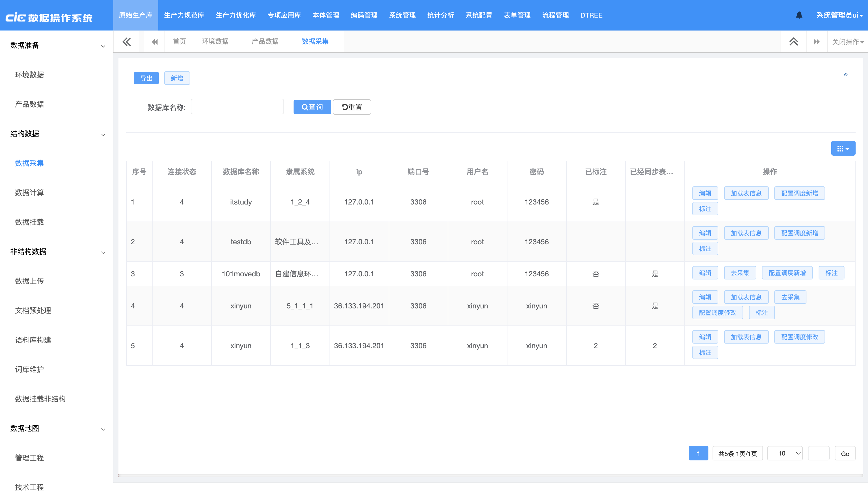Select 数据计算 in the sidebar
This screenshot has width=868, height=501.
[29, 193]
